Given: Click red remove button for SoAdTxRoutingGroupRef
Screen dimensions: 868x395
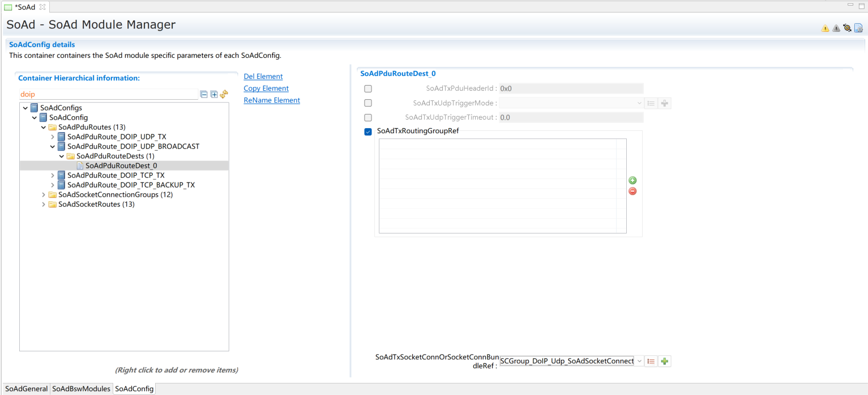Looking at the screenshot, I should (632, 191).
